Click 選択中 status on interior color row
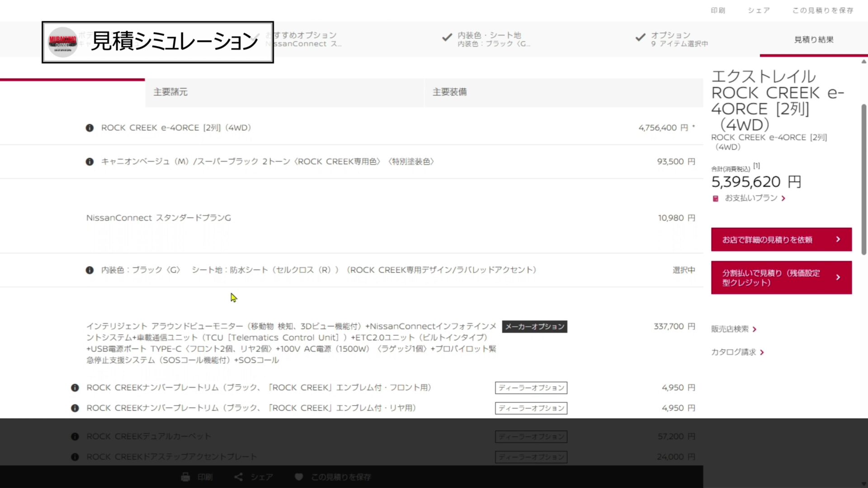Screen dimensions: 868x488 pyautogui.click(x=684, y=270)
